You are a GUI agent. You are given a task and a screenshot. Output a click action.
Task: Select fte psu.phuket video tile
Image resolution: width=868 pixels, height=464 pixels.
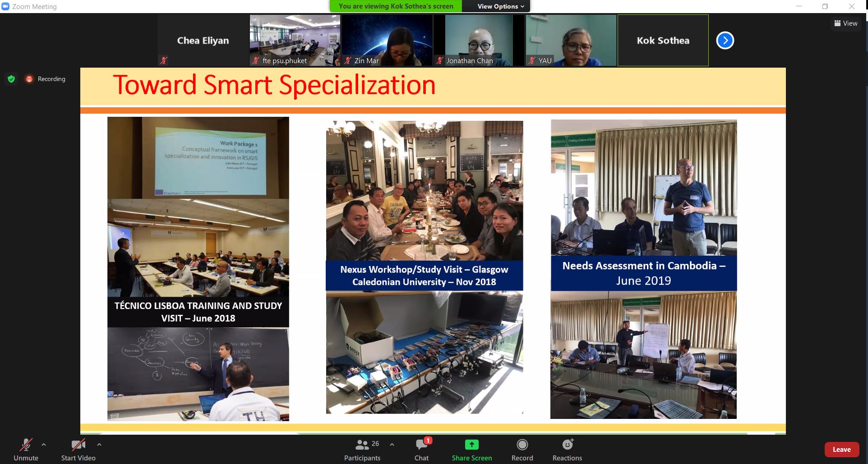point(295,40)
